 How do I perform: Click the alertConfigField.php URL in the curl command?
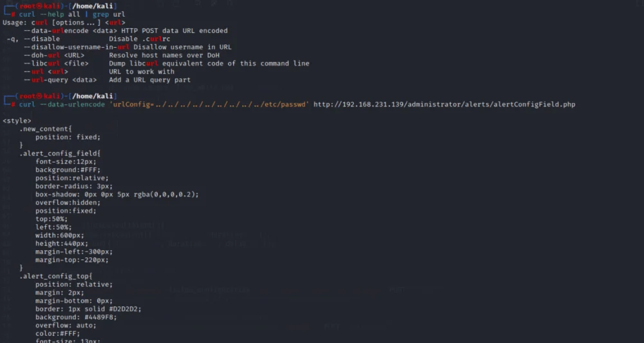point(444,104)
